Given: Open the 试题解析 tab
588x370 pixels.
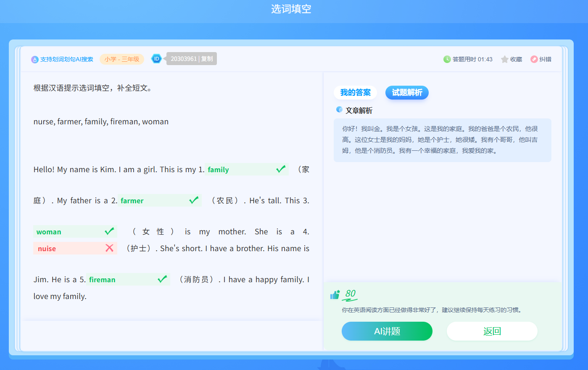Looking at the screenshot, I should point(407,92).
